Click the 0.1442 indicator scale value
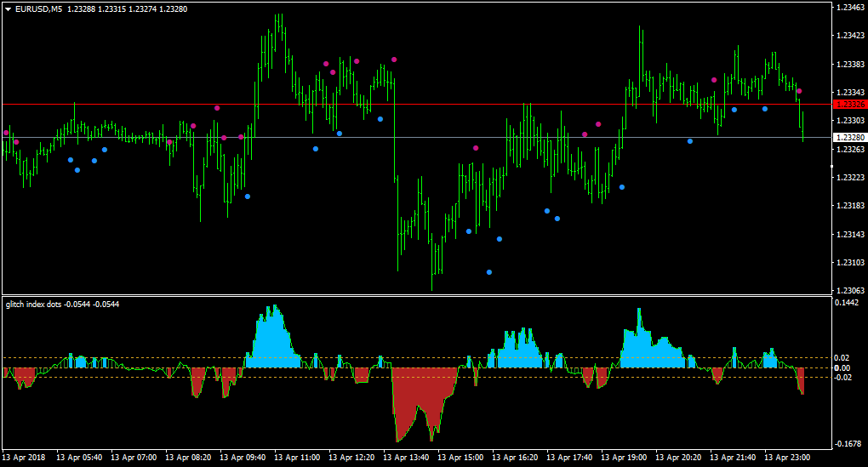Screen dimensions: 868x467 click(x=847, y=303)
